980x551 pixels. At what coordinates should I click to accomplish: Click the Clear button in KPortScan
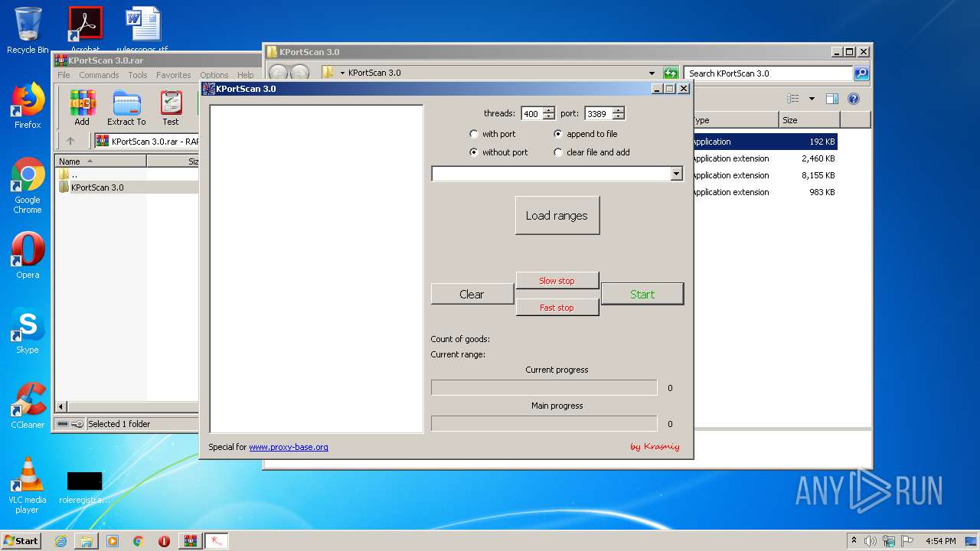[x=472, y=294]
